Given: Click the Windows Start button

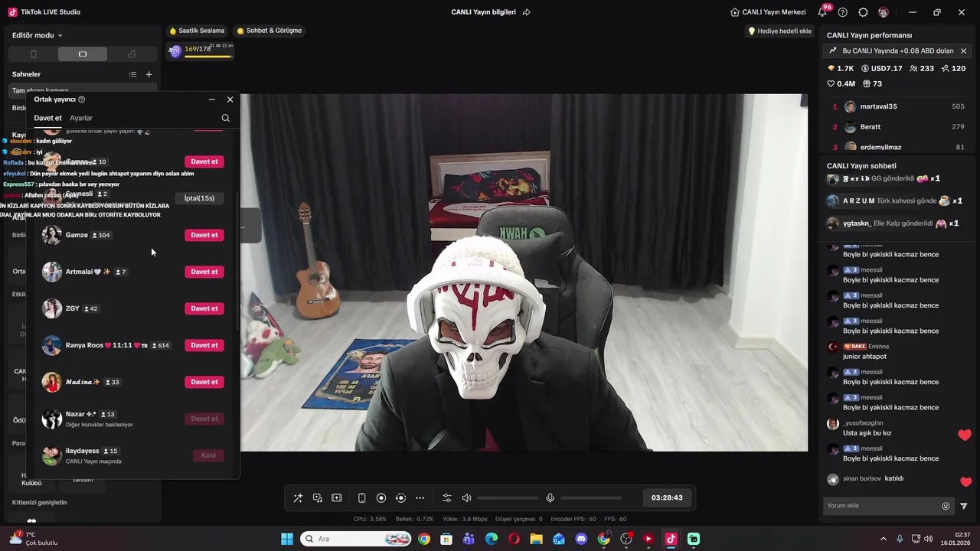Looking at the screenshot, I should [287, 539].
